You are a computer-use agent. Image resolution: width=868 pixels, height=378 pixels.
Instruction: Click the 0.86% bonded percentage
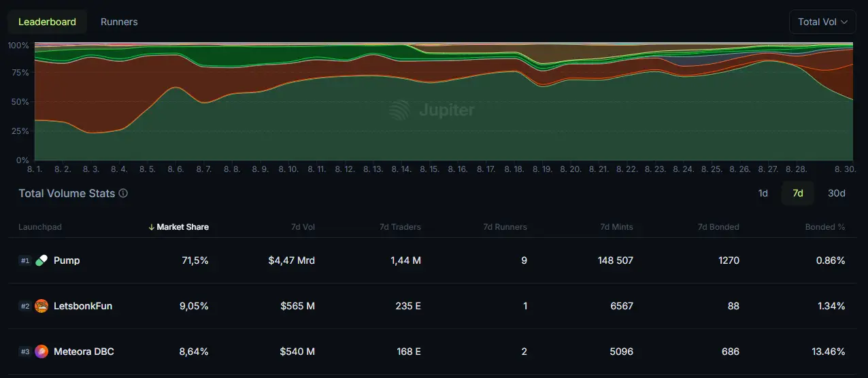[831, 260]
